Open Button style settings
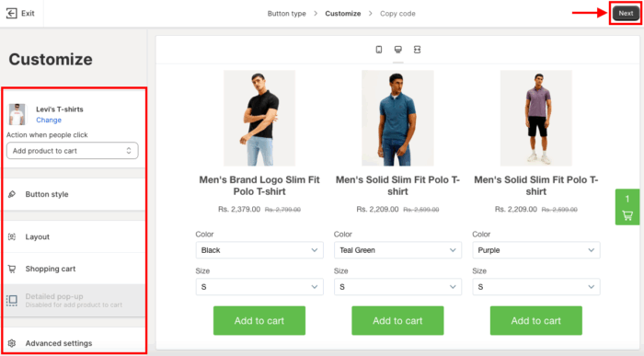Screen dimensions: 644x356 (74, 194)
